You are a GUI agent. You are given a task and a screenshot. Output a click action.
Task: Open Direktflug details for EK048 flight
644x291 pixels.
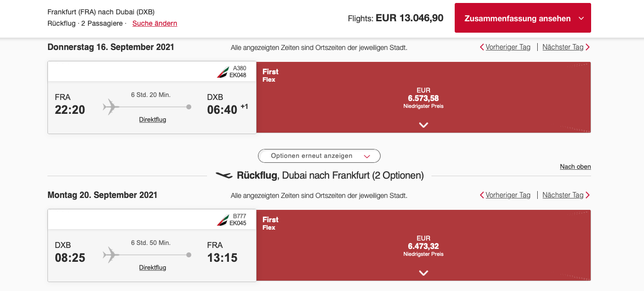tap(152, 120)
